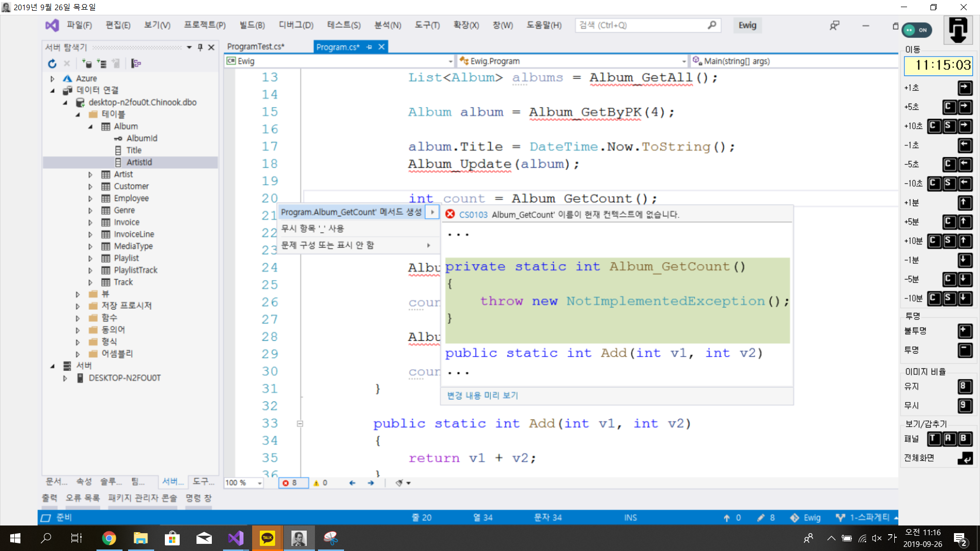Toggle the pin on the Program.cs tab
This screenshot has width=980, height=551.
click(x=370, y=47)
